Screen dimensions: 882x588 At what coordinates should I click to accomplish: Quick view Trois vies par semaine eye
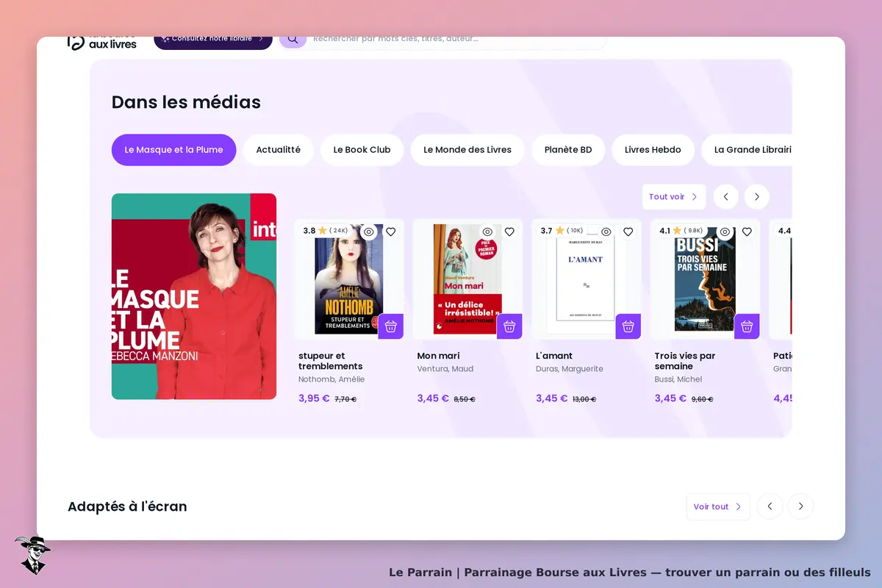(725, 232)
